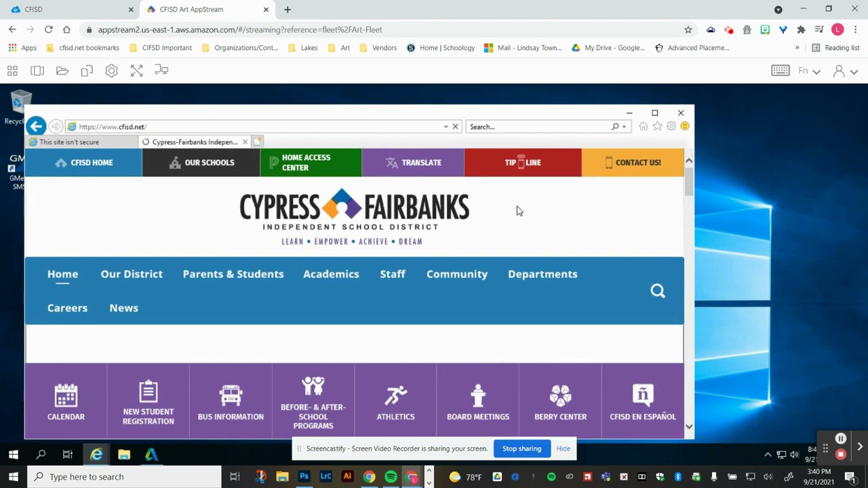Click Internet Explorer's forward arrow
This screenshot has height=488, width=868.
(56, 127)
